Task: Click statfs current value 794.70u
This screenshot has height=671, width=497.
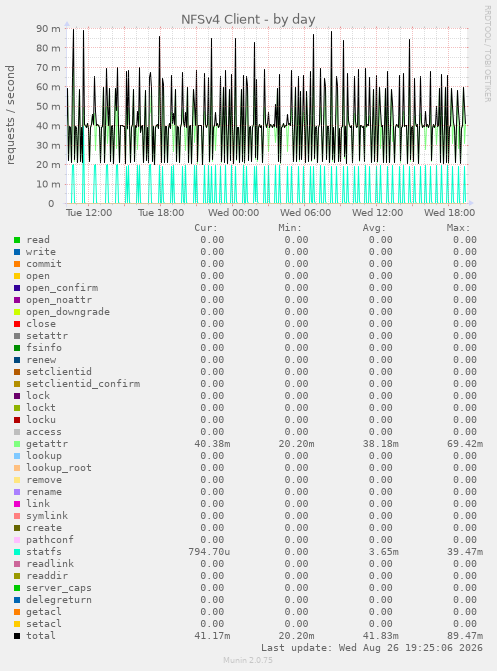Action: coord(209,552)
